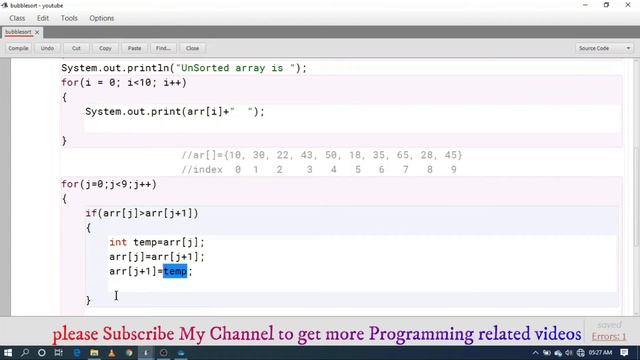The image size is (640, 360).
Task: Click the BlueJ window title icon
Action: click(x=4, y=5)
